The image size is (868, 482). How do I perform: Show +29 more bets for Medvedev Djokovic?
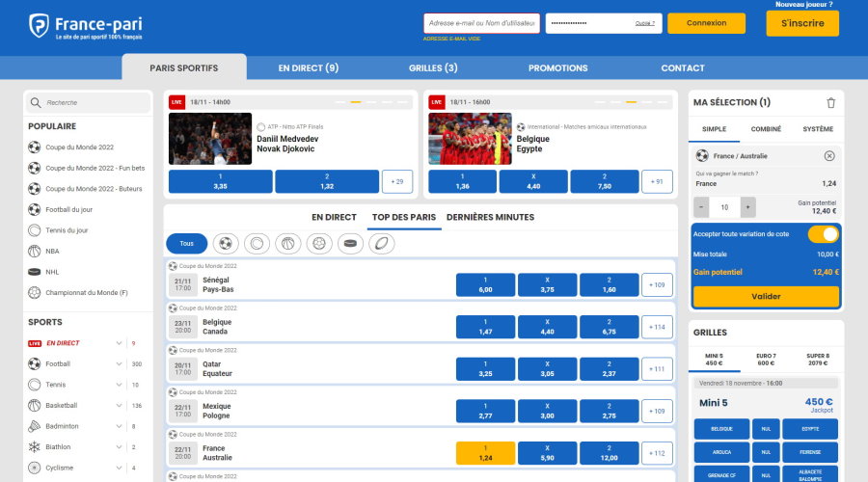coord(397,181)
